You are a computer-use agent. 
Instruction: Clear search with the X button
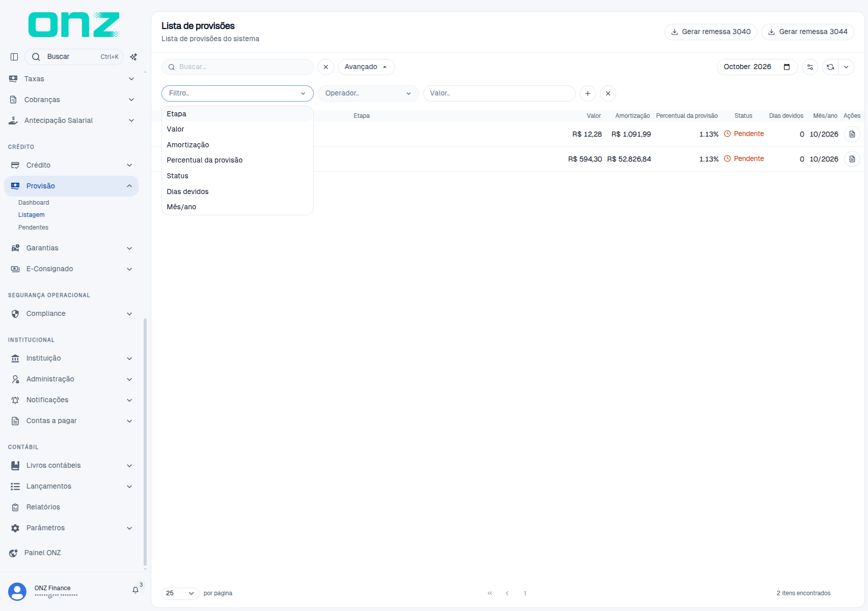pos(326,67)
